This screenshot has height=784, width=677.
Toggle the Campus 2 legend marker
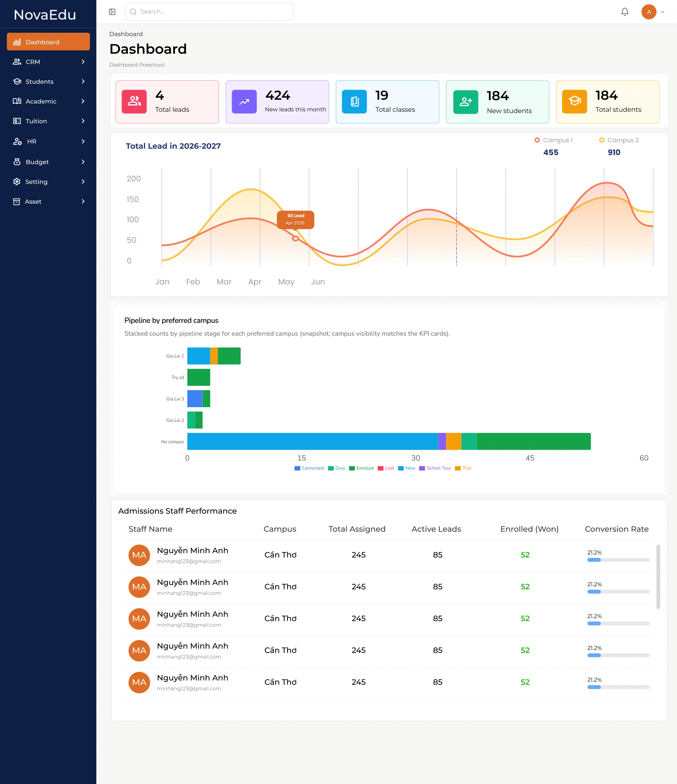[x=602, y=140]
